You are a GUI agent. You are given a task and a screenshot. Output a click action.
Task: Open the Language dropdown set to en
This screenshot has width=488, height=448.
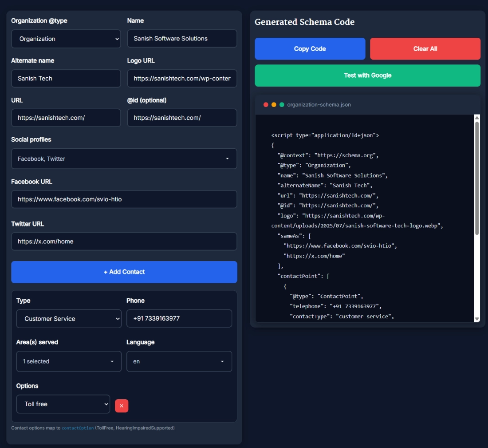[179, 361]
